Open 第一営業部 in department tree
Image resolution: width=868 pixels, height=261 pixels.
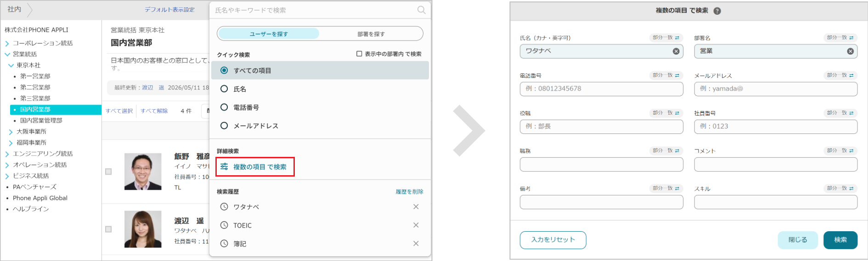(35, 76)
